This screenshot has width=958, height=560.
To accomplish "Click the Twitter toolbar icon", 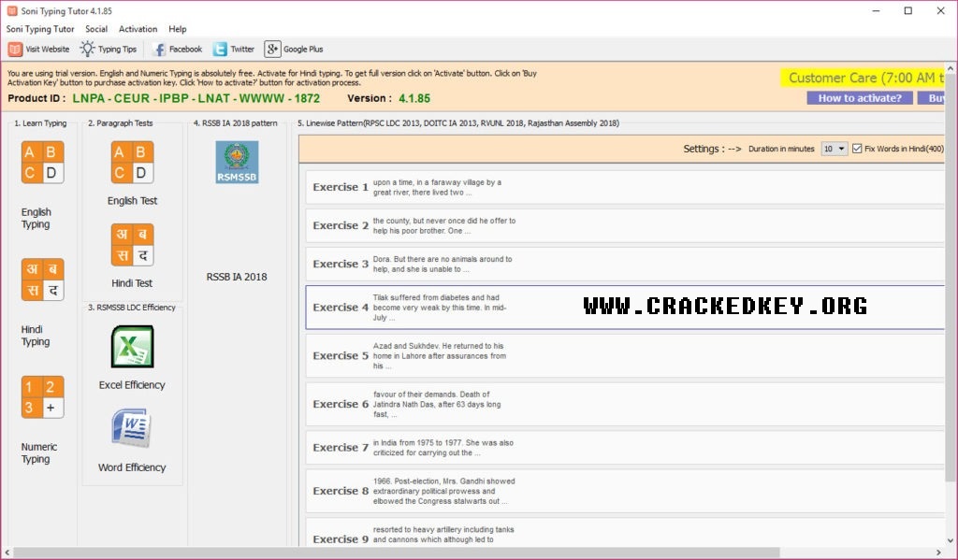I will (220, 50).
